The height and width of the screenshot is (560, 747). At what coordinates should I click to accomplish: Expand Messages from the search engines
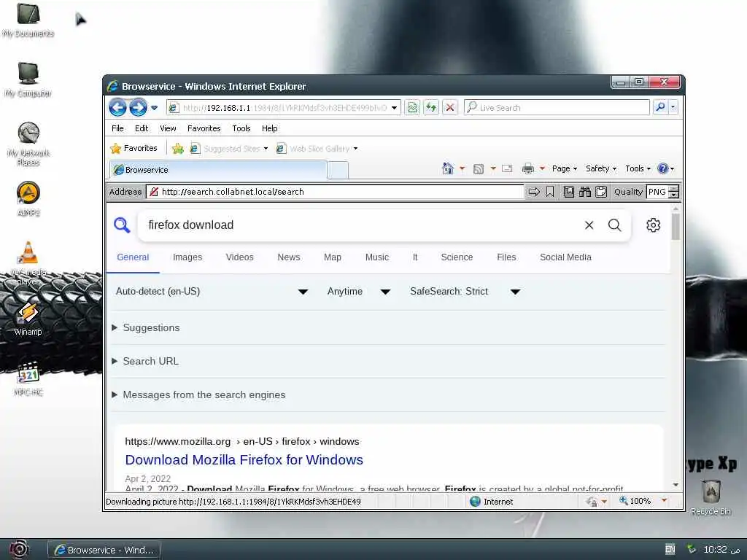point(198,394)
